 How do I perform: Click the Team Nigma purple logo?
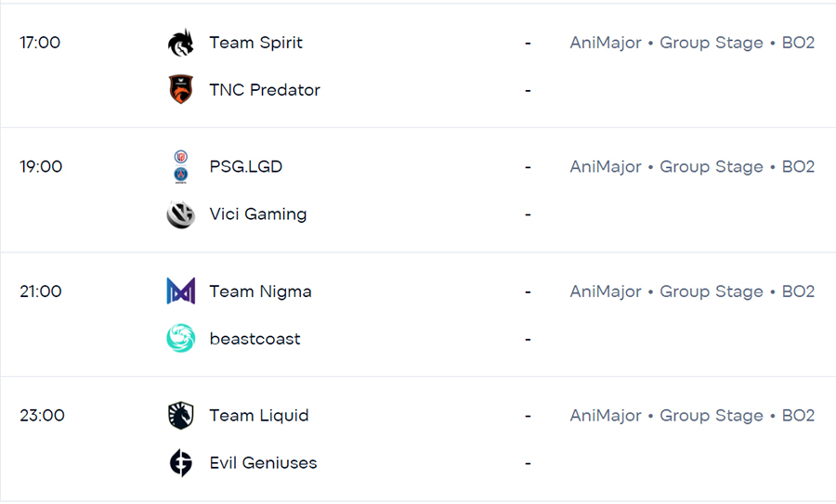[x=181, y=291]
